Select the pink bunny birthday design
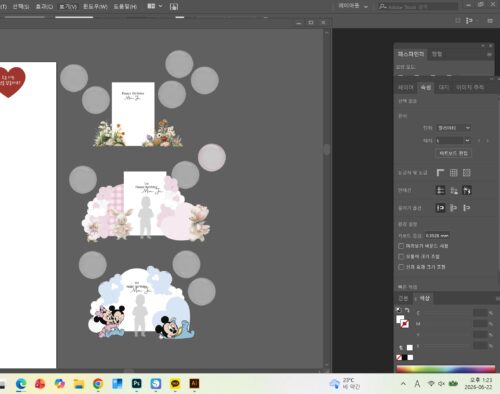This screenshot has height=394, width=500. tap(146, 207)
